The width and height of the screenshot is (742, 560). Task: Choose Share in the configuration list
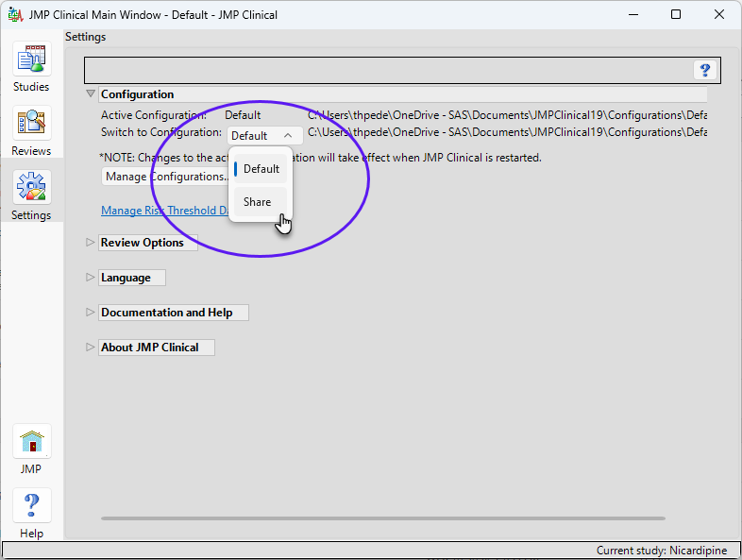[x=261, y=202]
